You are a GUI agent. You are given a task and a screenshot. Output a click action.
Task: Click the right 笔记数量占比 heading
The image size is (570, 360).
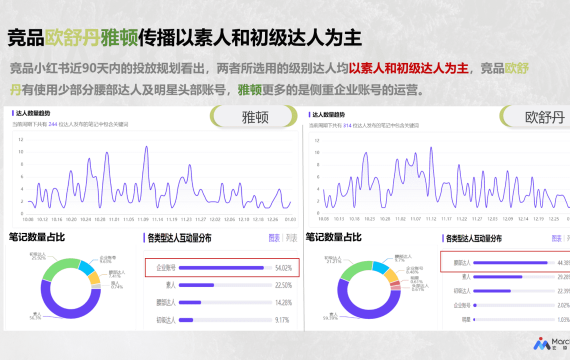(333, 237)
